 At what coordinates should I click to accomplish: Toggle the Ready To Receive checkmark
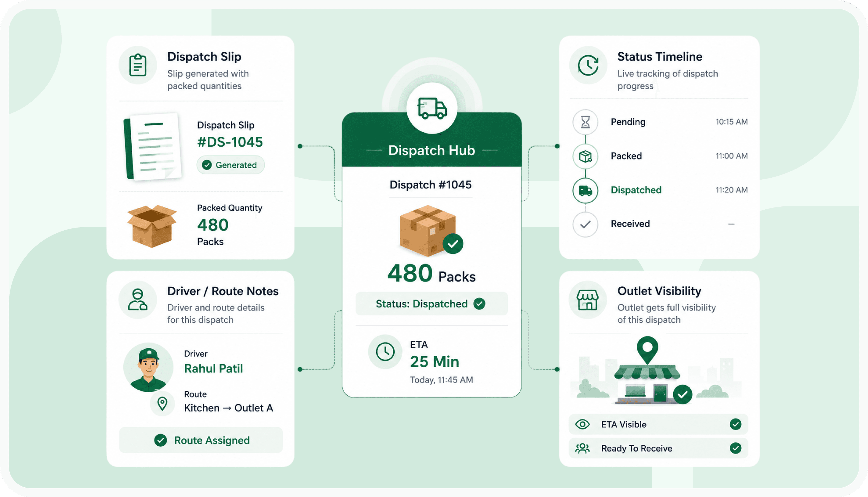tap(735, 448)
